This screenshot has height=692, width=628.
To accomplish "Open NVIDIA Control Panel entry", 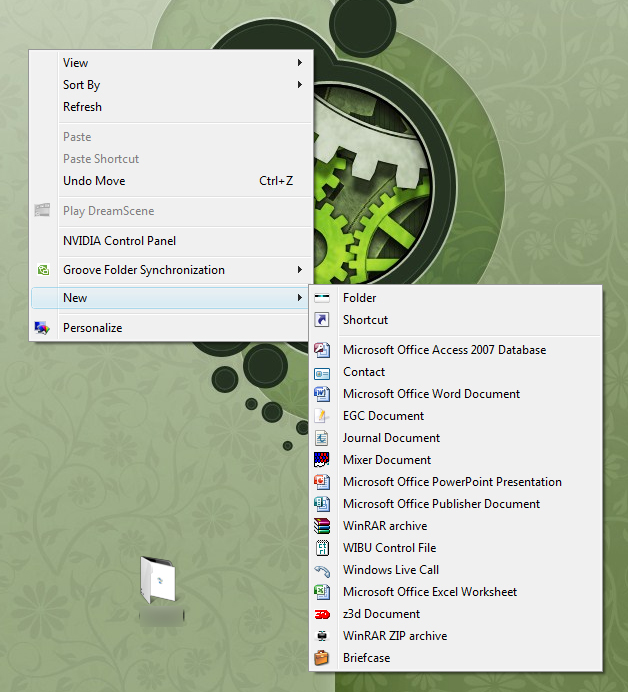I will pos(119,241).
